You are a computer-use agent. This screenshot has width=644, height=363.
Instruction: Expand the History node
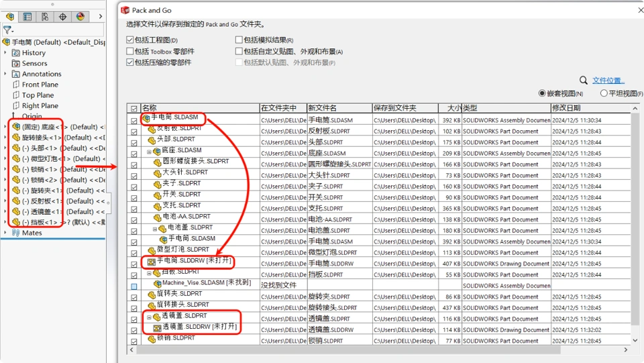point(5,53)
